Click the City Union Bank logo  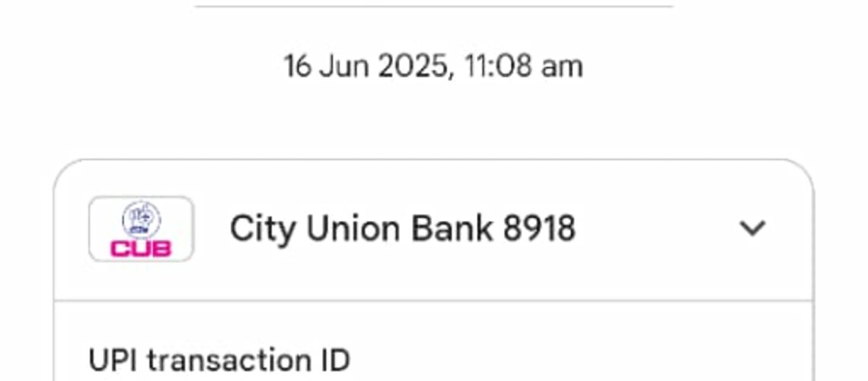(x=141, y=229)
